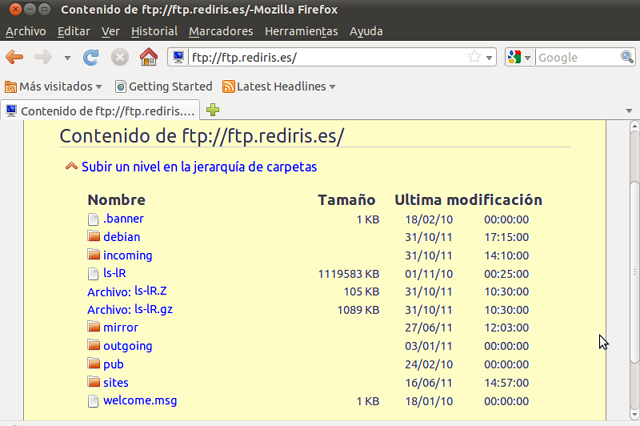Image resolution: width=640 pixels, height=426 pixels.
Task: Click the sites folder icon
Action: click(93, 382)
